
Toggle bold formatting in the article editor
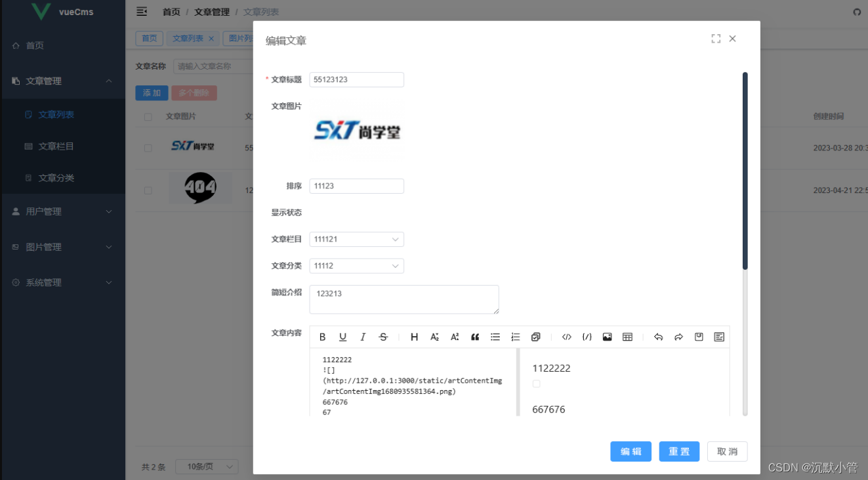[322, 337]
